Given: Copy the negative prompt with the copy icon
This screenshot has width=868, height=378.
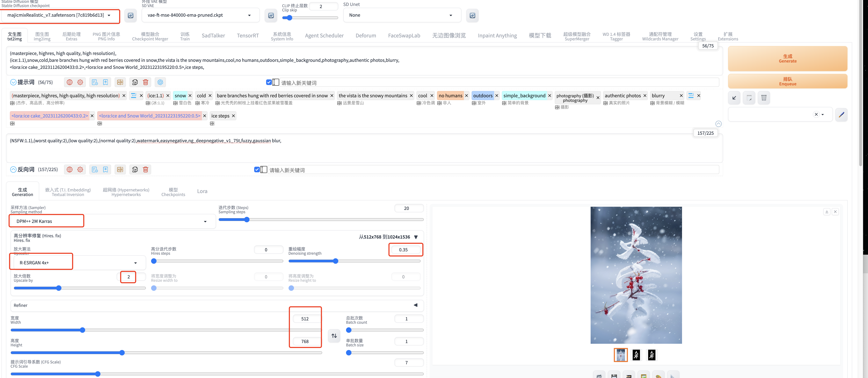Looking at the screenshot, I should 135,169.
